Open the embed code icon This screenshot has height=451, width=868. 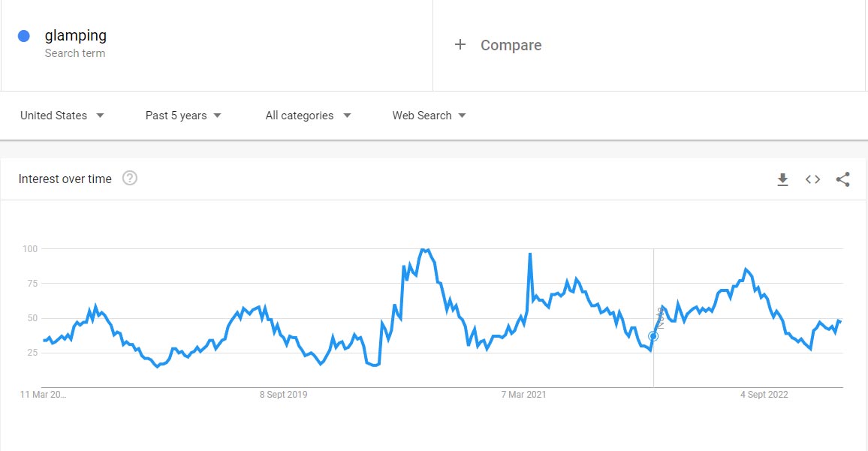(812, 179)
